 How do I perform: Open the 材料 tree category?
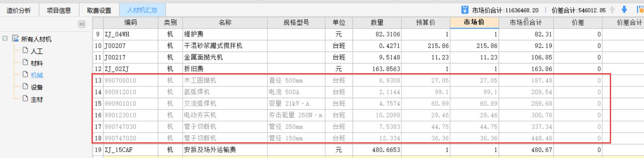coord(37,63)
